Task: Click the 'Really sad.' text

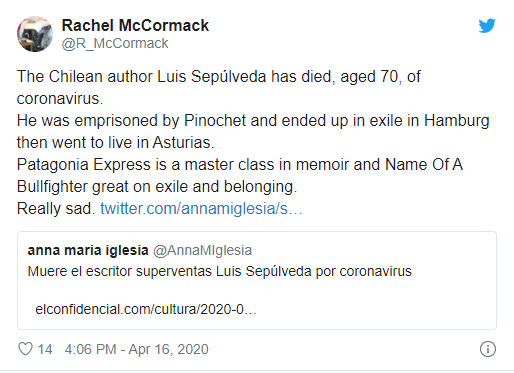Action: tap(56, 209)
